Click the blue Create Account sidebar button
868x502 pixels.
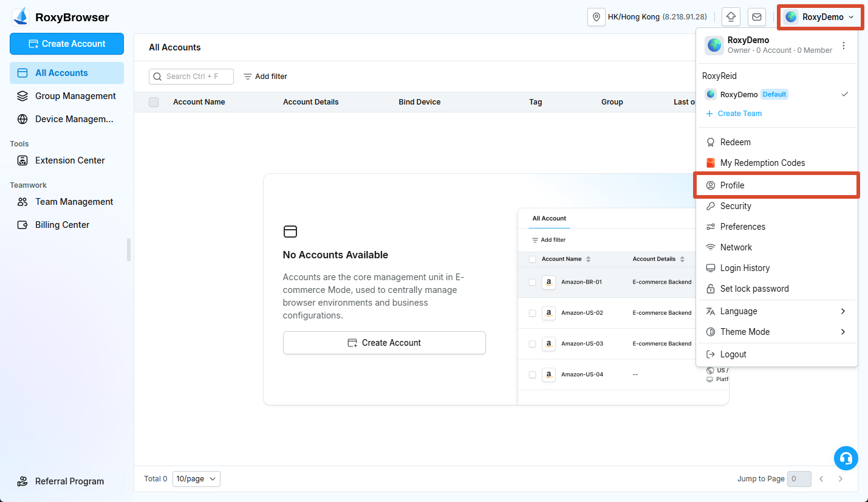pos(67,44)
